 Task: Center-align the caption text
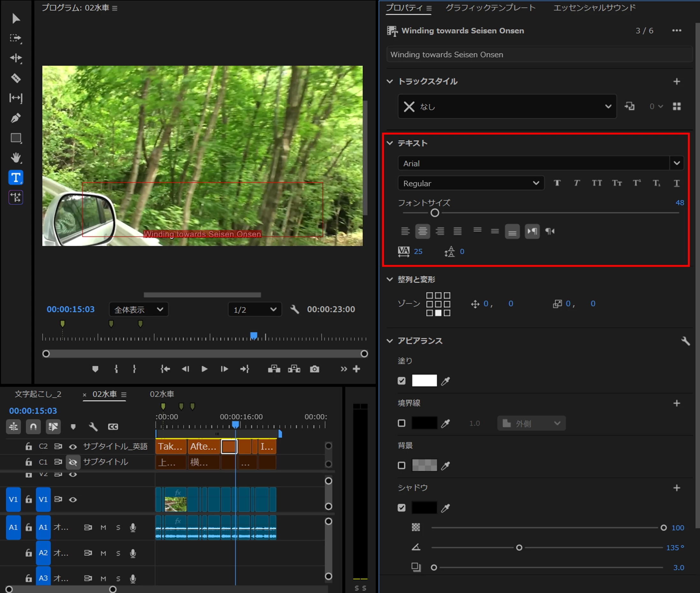(x=422, y=231)
